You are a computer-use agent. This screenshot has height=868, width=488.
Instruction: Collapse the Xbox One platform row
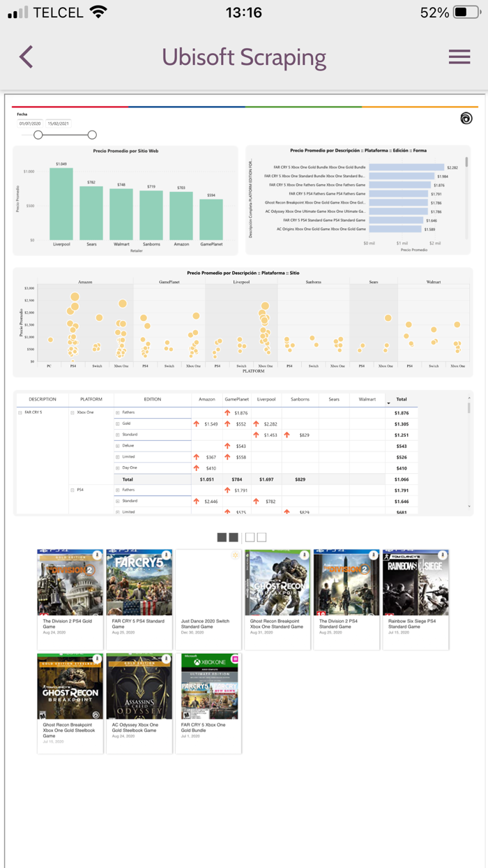[x=73, y=412]
